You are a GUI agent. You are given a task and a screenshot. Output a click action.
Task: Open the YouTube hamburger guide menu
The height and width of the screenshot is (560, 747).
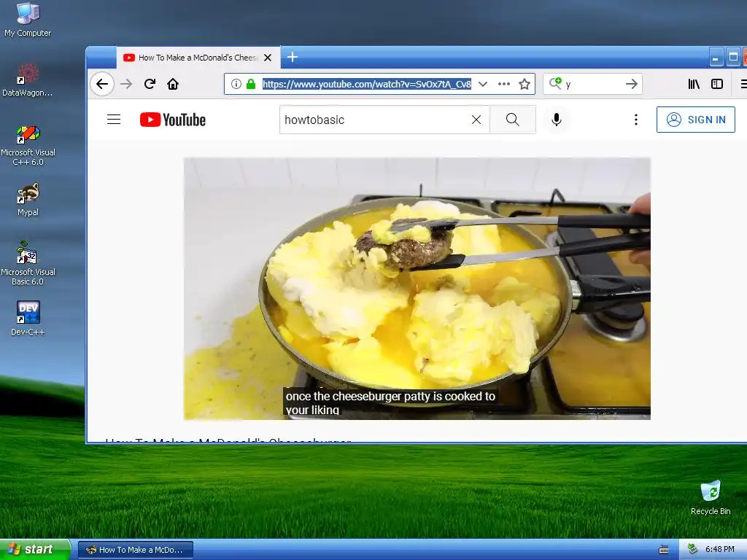point(114,120)
